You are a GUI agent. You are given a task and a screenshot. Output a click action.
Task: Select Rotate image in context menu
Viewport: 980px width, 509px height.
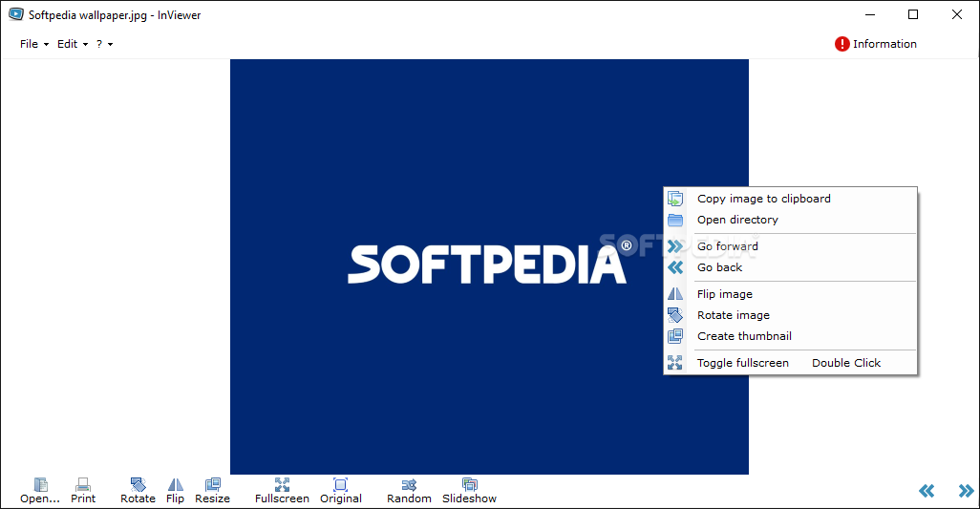click(791, 315)
